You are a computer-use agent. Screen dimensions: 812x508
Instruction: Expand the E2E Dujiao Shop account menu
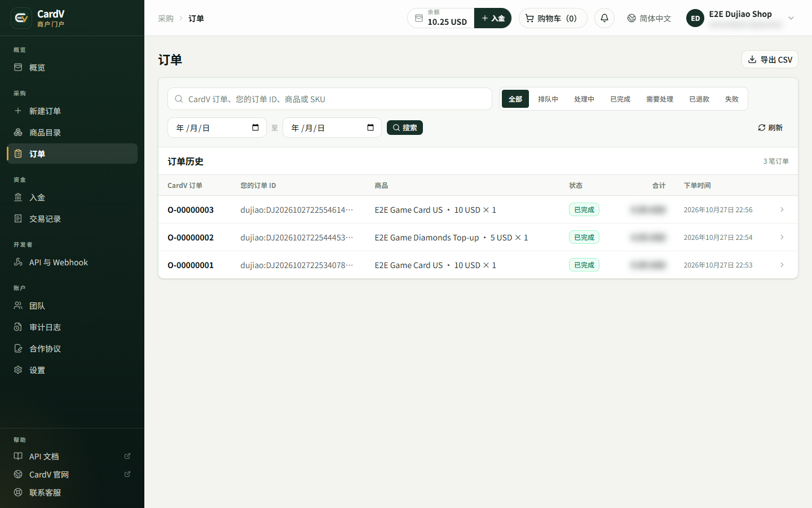pos(791,18)
